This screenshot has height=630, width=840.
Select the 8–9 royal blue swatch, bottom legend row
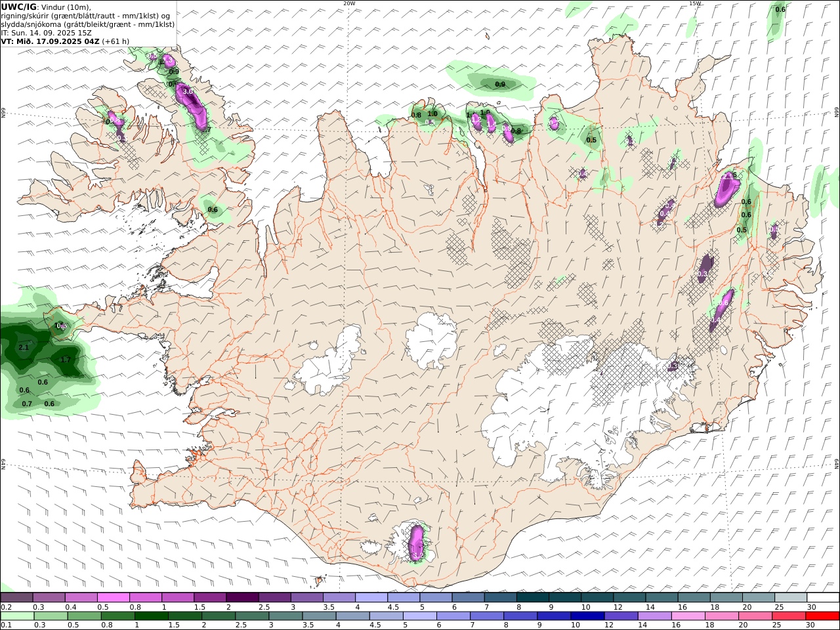point(520,616)
